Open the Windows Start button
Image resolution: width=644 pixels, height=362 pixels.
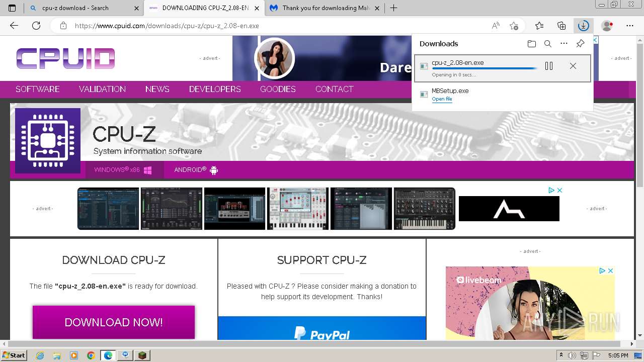[x=14, y=355]
